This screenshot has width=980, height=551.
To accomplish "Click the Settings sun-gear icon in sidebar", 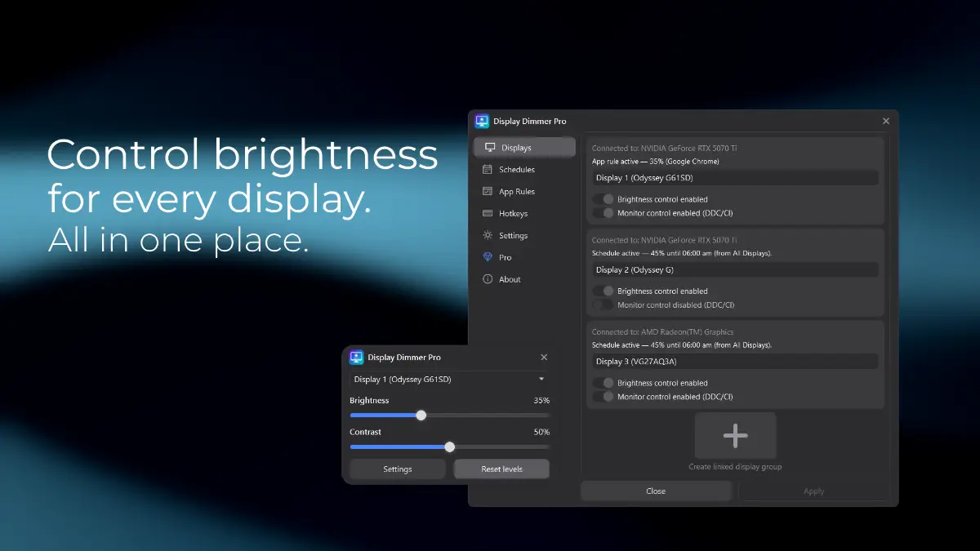I will click(x=488, y=236).
